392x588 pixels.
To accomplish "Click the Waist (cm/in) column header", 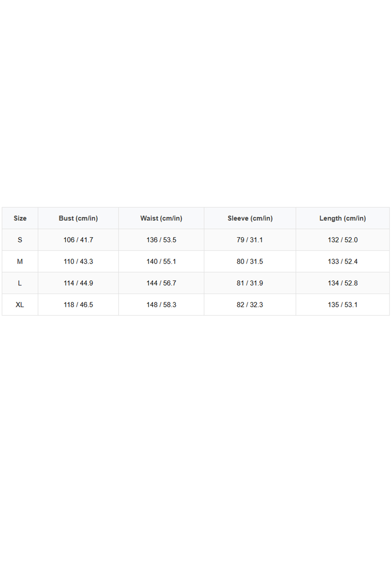I will [x=161, y=218].
